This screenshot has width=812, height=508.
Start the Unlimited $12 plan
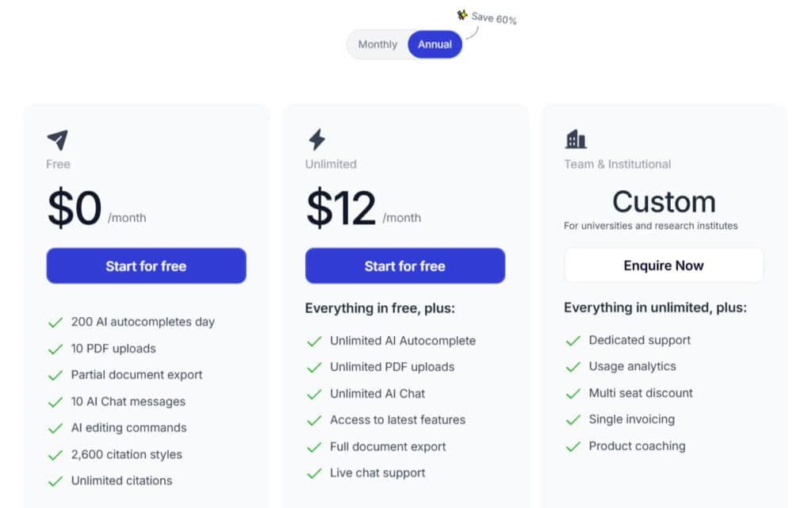pos(404,266)
